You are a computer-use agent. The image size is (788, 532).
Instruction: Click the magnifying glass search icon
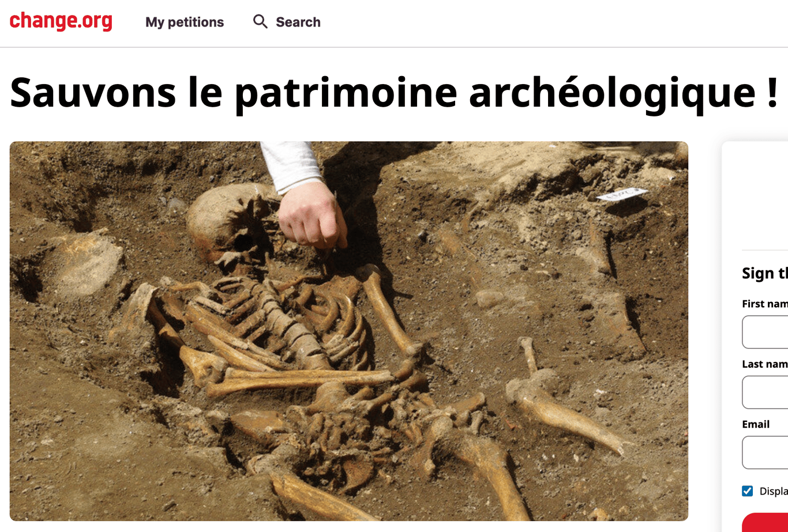click(x=260, y=22)
